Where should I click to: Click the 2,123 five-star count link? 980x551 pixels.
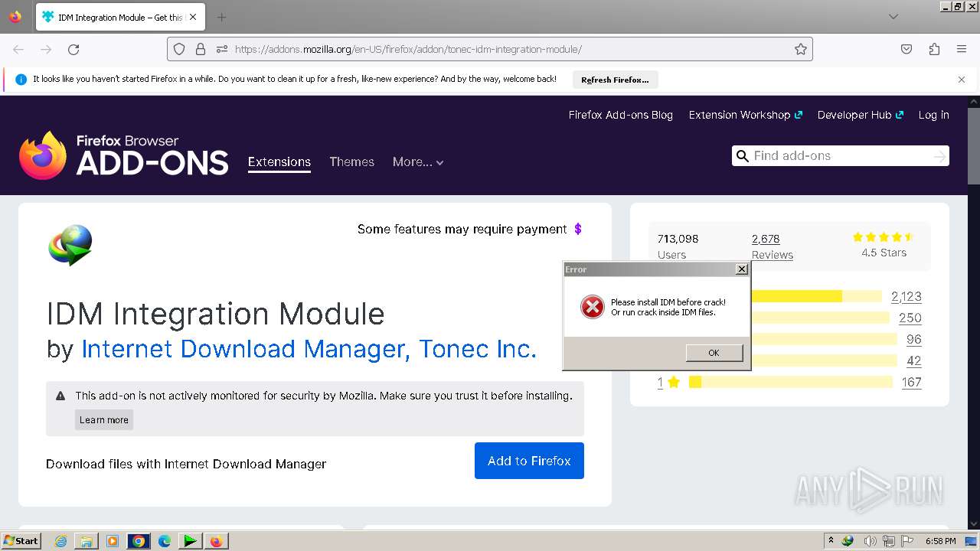click(x=906, y=297)
